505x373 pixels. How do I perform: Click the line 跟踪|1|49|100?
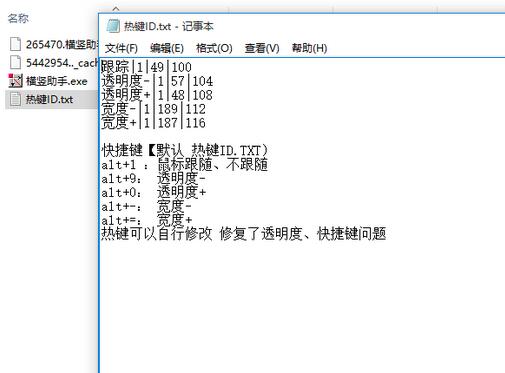(x=146, y=67)
